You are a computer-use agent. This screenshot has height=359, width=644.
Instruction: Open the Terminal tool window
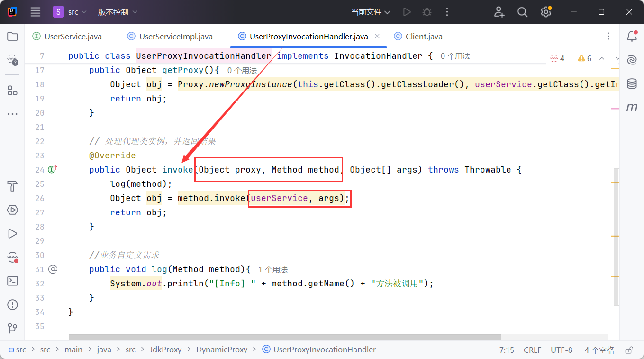coord(13,281)
